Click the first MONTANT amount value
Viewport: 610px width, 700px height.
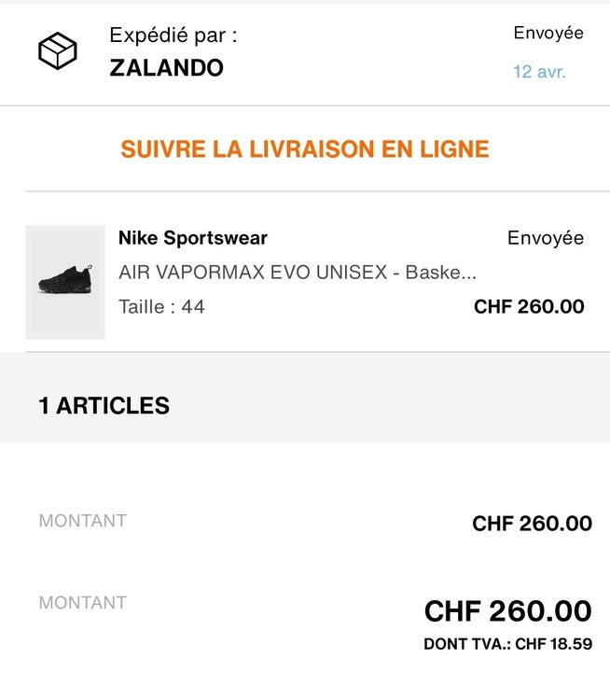[532, 524]
